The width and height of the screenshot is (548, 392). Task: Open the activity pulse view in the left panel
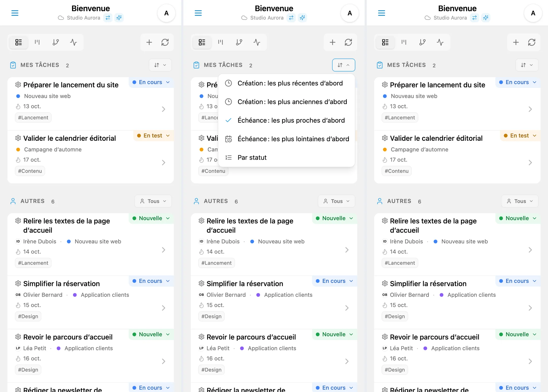click(x=74, y=42)
